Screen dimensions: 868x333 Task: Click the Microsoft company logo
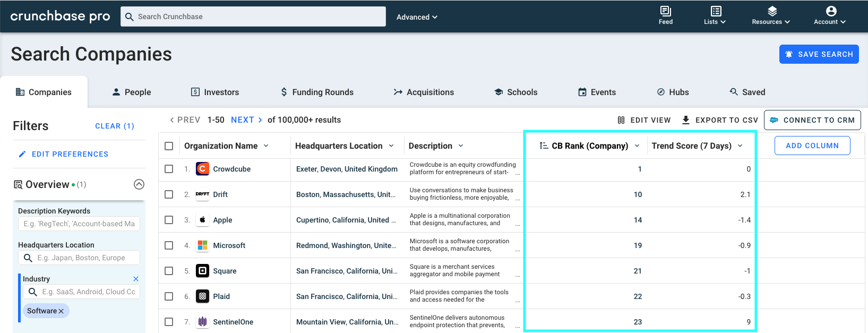point(202,245)
